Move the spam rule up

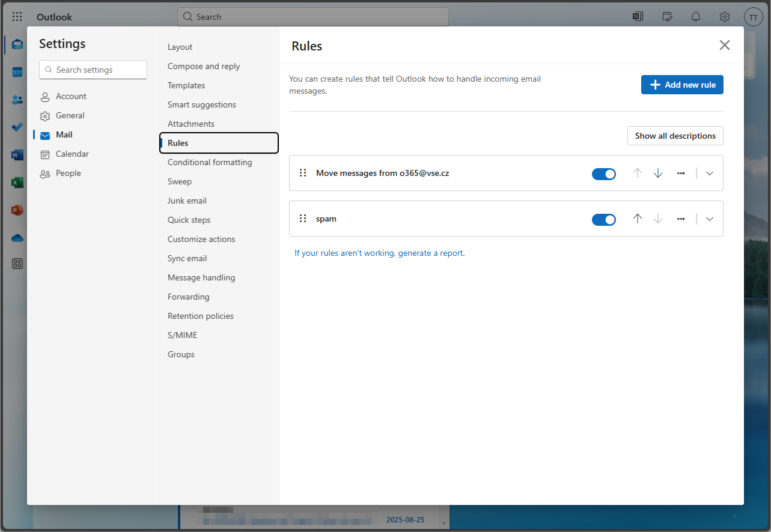click(638, 219)
